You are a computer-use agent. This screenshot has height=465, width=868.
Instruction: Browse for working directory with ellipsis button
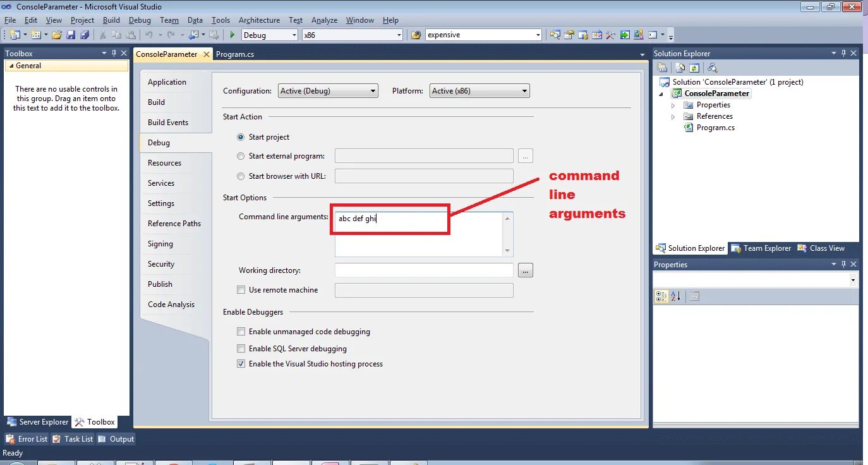[526, 270]
